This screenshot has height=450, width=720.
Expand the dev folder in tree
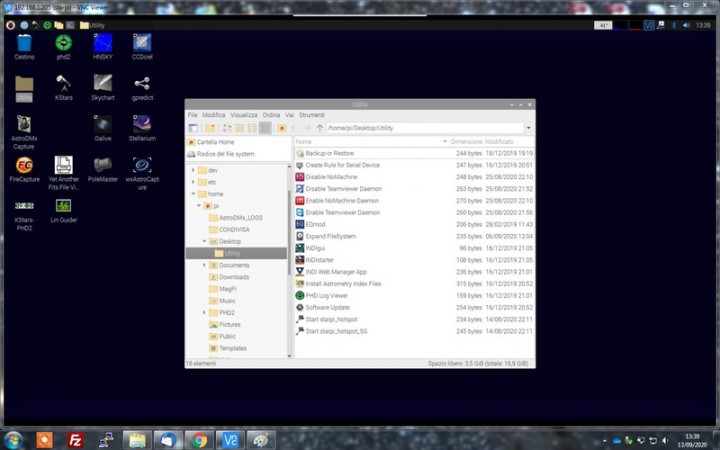click(192, 170)
